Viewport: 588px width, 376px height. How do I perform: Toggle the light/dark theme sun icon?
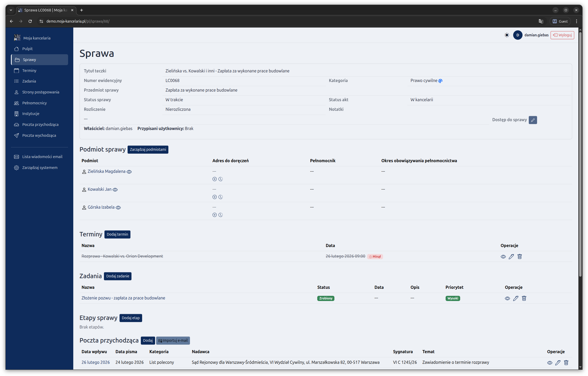507,35
